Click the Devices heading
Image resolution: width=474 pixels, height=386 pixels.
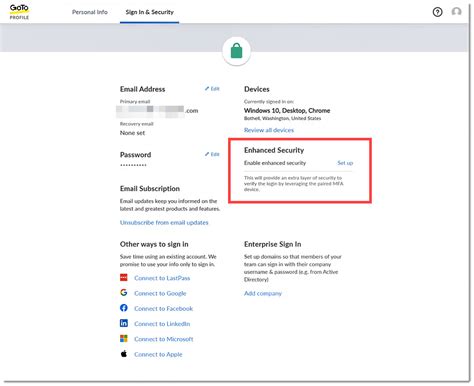click(257, 89)
